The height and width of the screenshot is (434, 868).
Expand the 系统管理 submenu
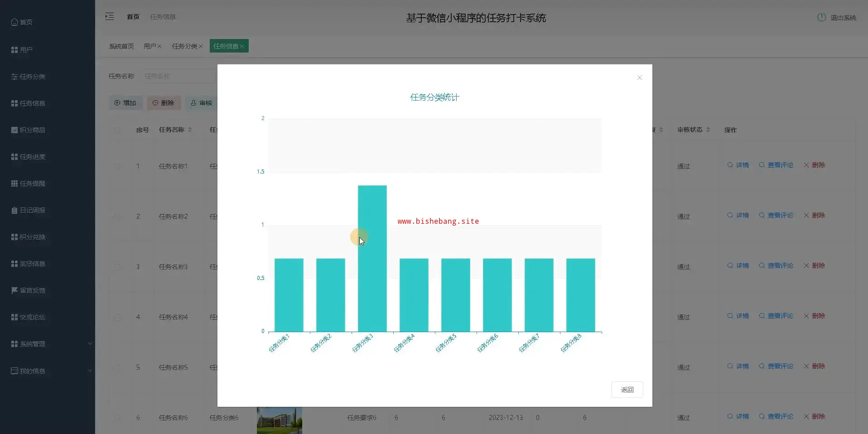click(90, 344)
